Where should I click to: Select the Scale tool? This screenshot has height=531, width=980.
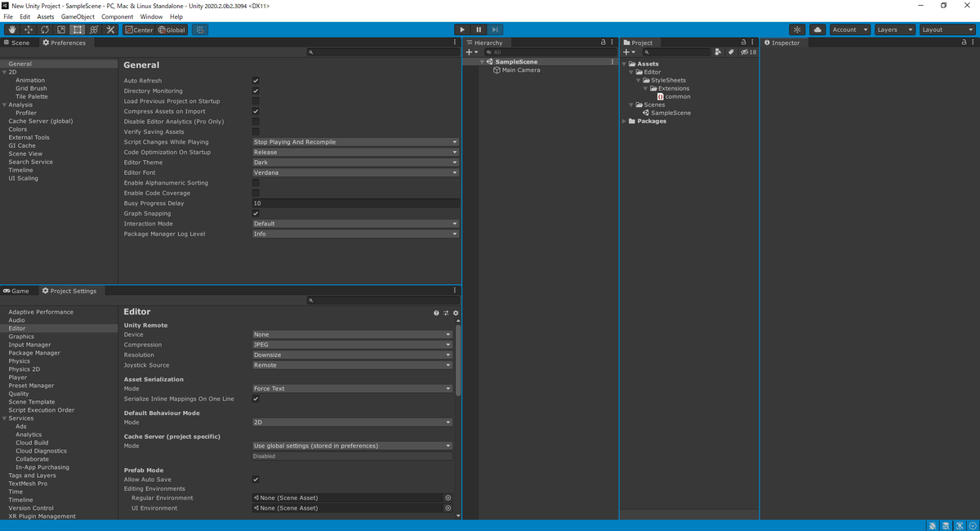coord(61,29)
